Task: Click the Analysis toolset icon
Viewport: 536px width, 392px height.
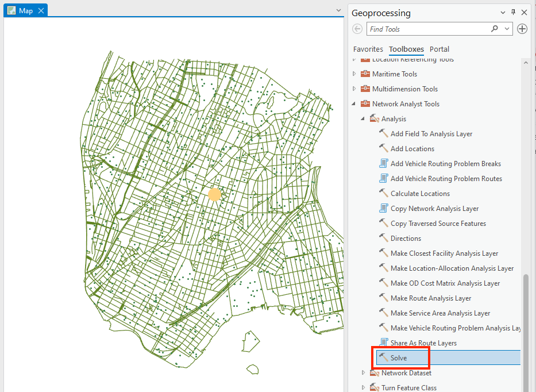Action: pos(375,119)
